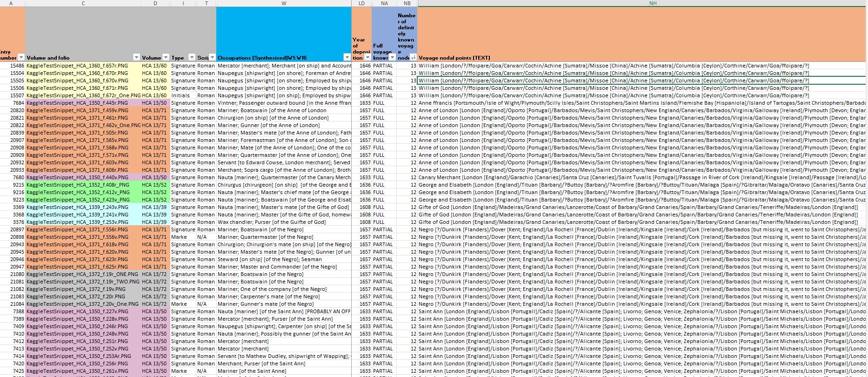Click the Initials cell in the Type column
Image resolution: width=868 pixels, height=377 pixels.
pyautogui.click(x=180, y=95)
